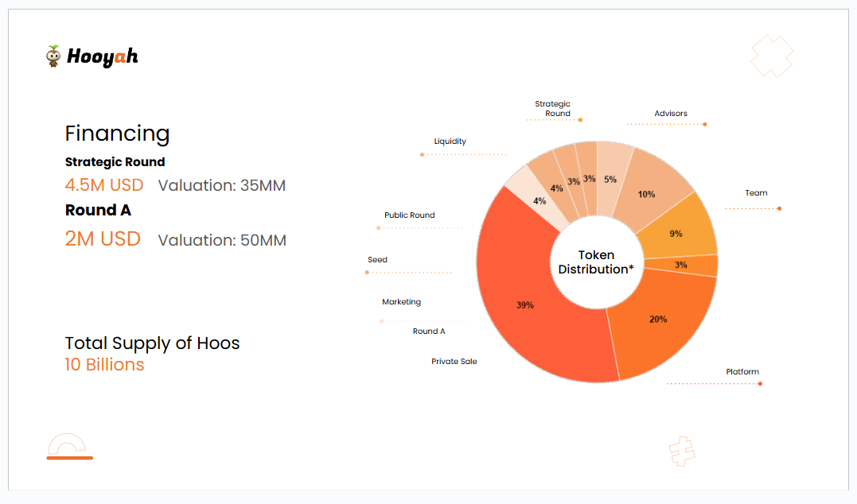Click the Token Distribution donut center
Image resolution: width=857 pixels, height=504 pixels.
click(596, 262)
